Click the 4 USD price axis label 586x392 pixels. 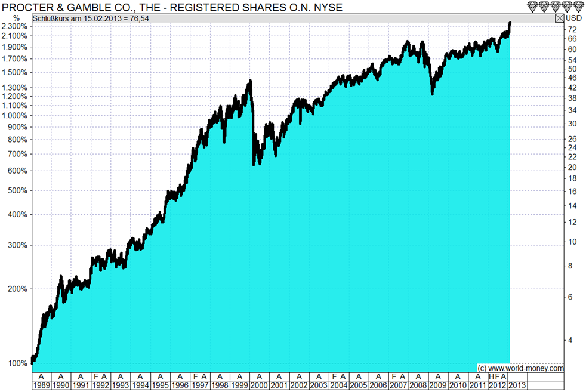click(570, 341)
